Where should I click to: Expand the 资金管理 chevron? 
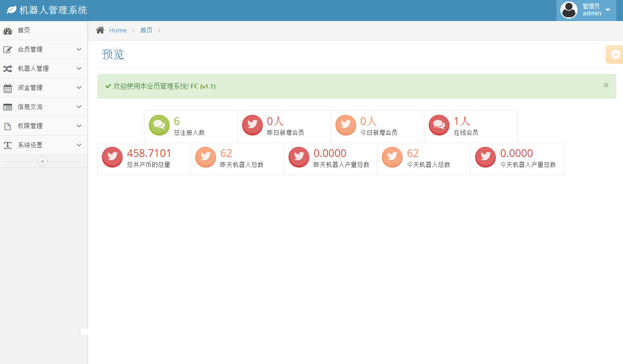(79, 88)
